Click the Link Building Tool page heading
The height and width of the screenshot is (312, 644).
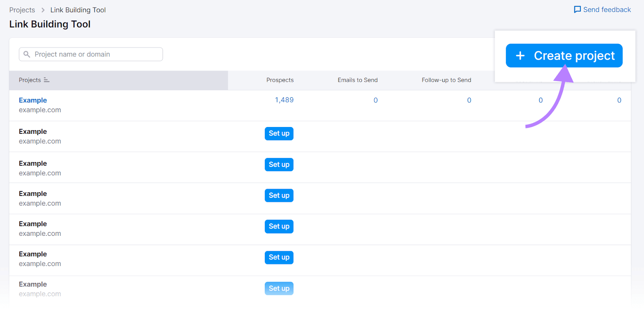[x=50, y=24]
